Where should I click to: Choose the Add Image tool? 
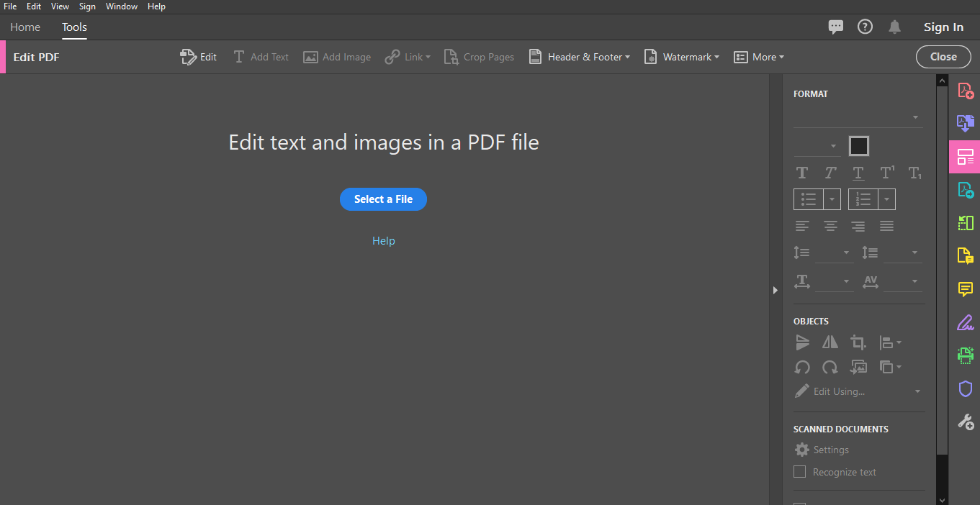point(337,57)
